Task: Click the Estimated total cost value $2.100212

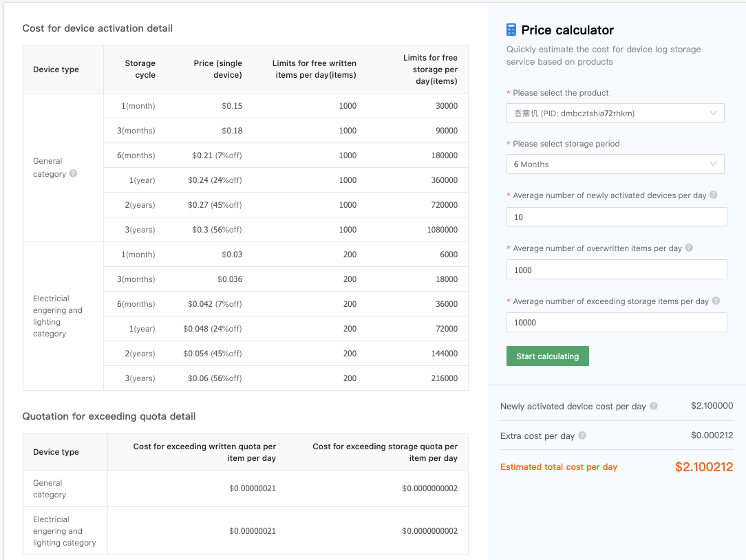Action: point(704,466)
